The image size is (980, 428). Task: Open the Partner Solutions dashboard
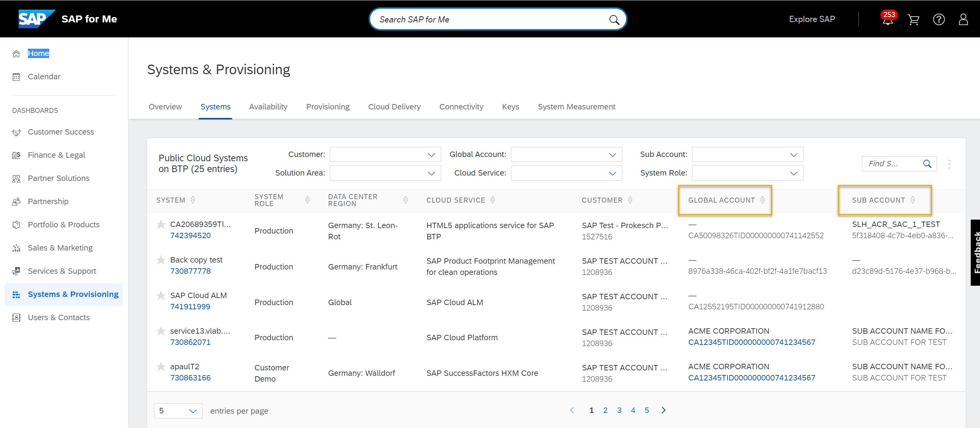[59, 178]
